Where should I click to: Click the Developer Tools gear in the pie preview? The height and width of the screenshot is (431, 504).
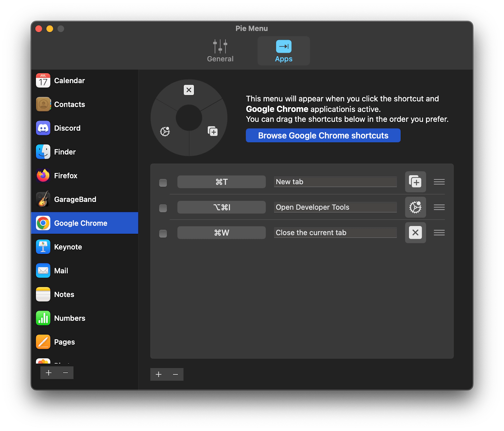(x=165, y=130)
